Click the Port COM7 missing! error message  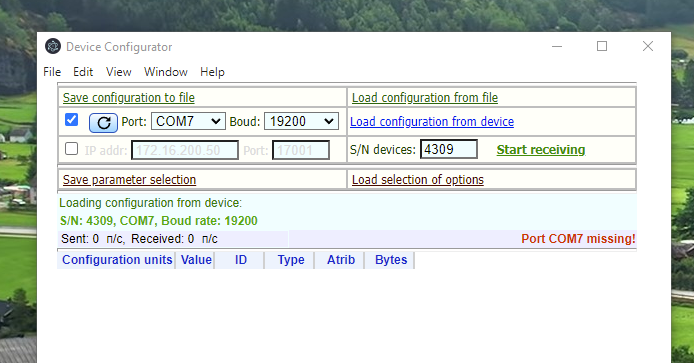pyautogui.click(x=578, y=239)
